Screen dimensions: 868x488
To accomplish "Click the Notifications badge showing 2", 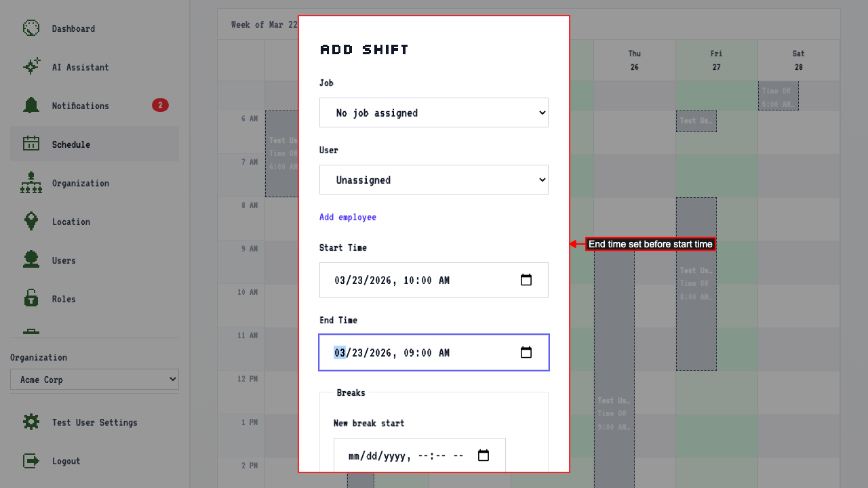I will [x=160, y=105].
